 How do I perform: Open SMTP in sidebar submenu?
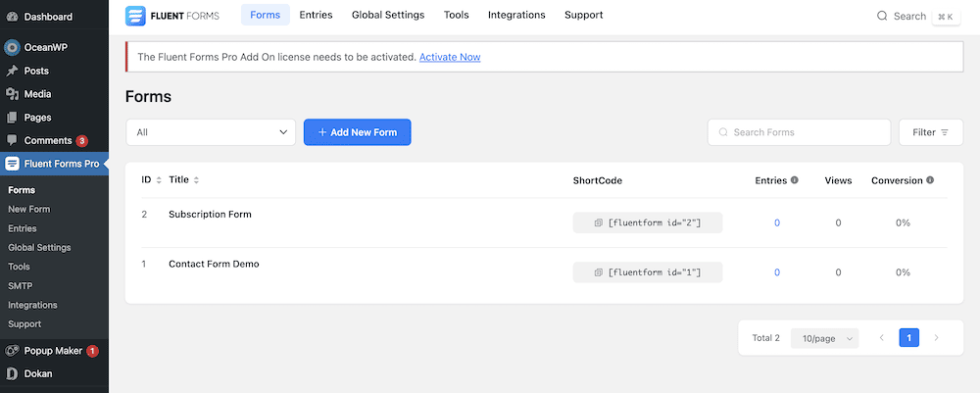coord(20,286)
